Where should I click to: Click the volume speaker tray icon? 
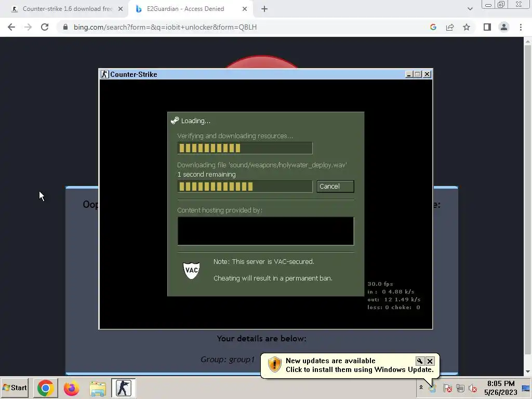[473, 388]
